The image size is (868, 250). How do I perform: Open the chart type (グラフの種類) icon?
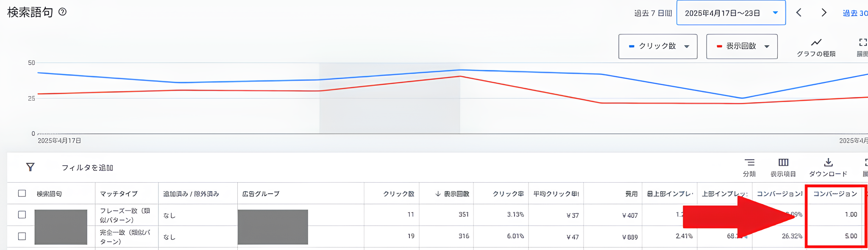click(x=816, y=43)
